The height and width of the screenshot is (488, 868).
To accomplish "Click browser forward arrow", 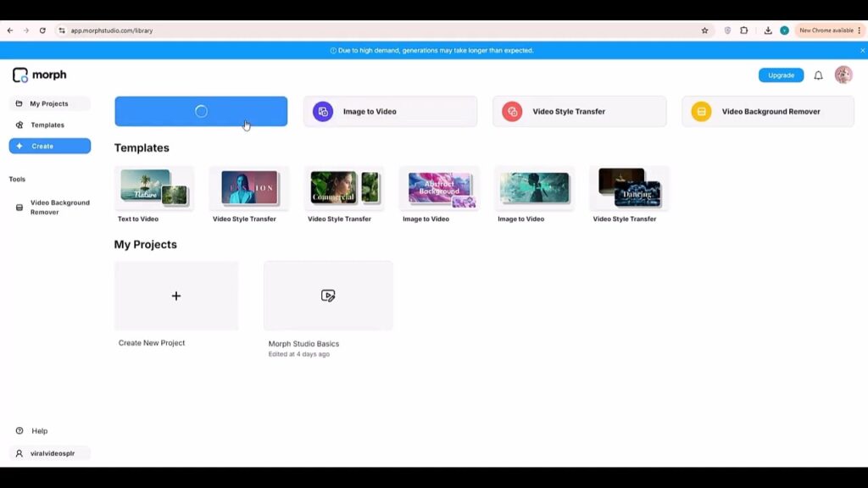I will tap(26, 30).
